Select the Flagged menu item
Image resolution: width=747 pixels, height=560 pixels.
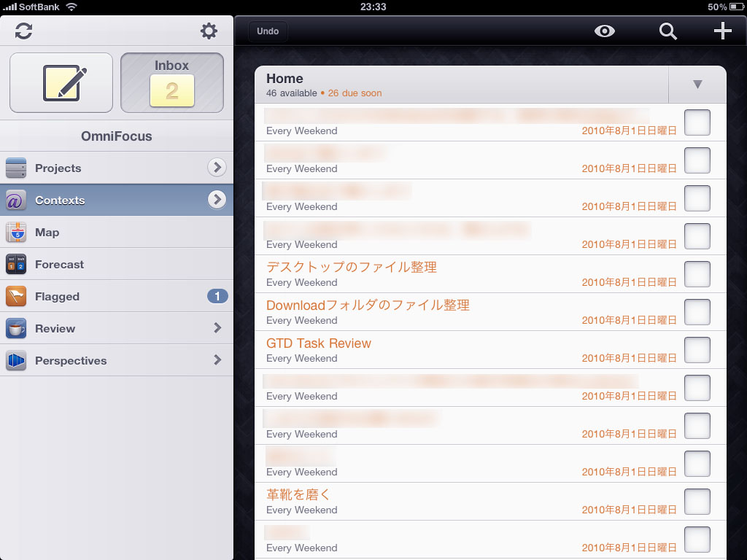117,296
